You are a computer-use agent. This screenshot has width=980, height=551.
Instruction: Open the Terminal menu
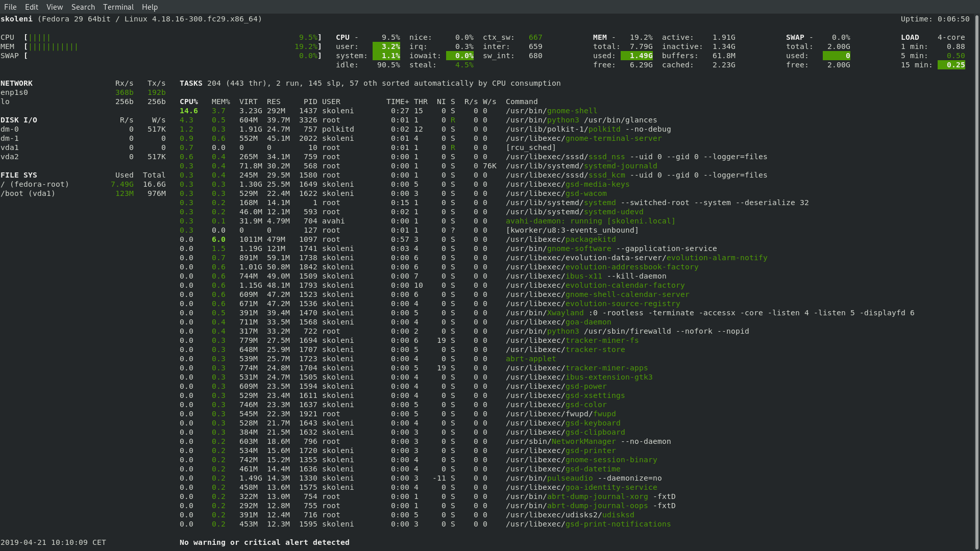pyautogui.click(x=118, y=7)
